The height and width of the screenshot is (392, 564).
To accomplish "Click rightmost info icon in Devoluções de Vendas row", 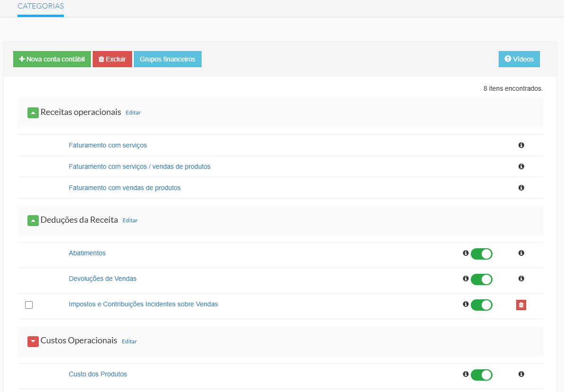I will coord(521,279).
